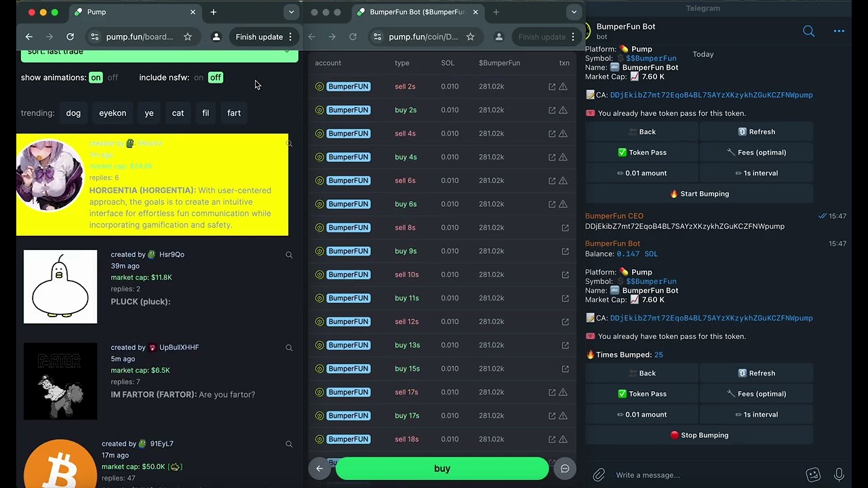Go back in the Pump browser window
The height and width of the screenshot is (488, 868).
tap(28, 37)
